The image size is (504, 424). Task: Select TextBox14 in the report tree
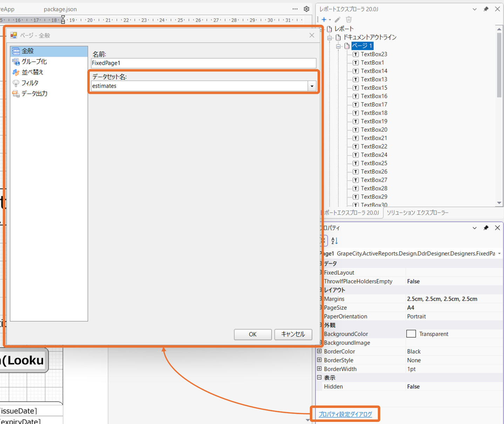[x=374, y=71]
